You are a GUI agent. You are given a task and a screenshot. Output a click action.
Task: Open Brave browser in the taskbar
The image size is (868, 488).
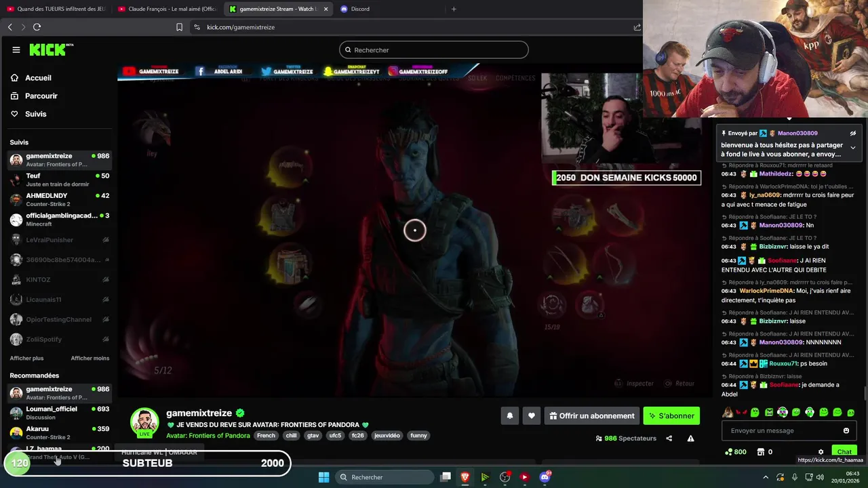[x=465, y=477]
